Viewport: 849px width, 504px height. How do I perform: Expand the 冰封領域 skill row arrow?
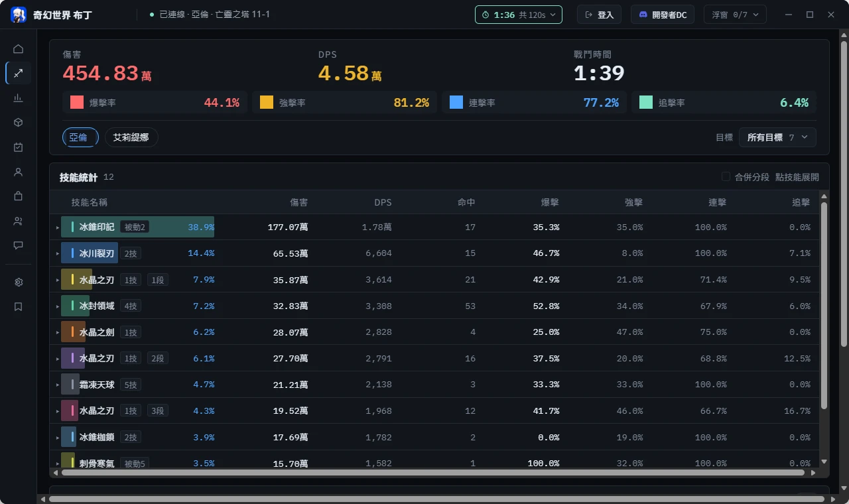pos(57,306)
